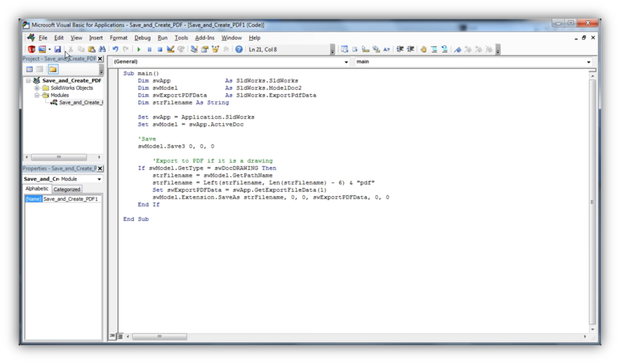Toggle breakpoint using the hand icon

(423, 50)
